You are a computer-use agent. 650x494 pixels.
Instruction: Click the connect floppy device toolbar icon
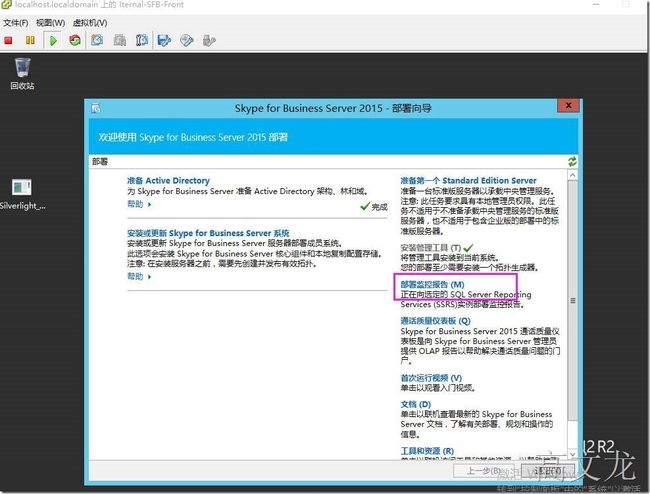(165, 41)
